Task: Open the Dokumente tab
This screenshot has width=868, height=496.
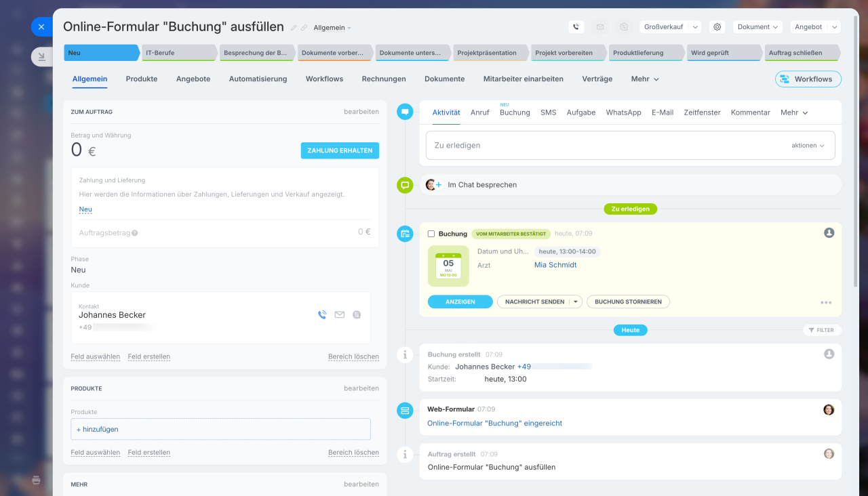Action: tap(445, 79)
